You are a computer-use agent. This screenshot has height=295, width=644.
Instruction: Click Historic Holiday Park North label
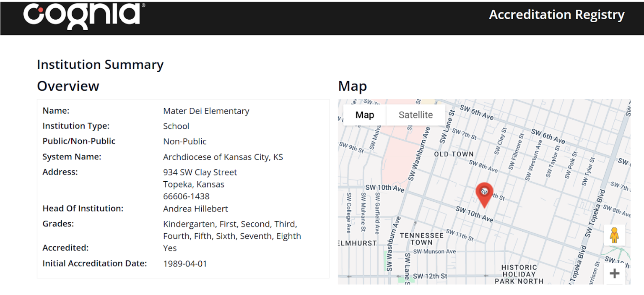click(x=519, y=274)
